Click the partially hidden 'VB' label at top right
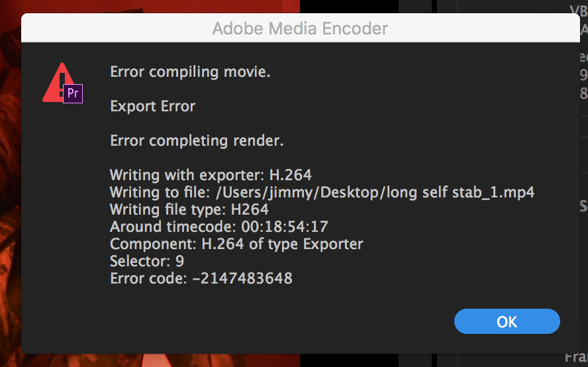The height and width of the screenshot is (367, 588). pyautogui.click(x=578, y=9)
